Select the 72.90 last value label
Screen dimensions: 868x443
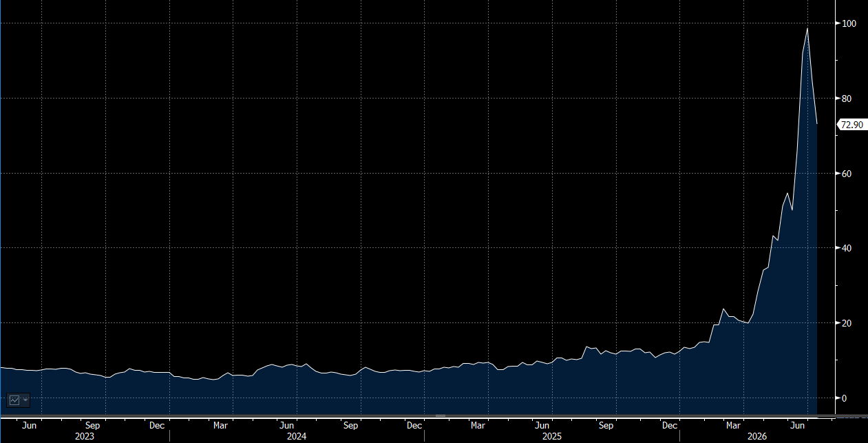(853, 125)
